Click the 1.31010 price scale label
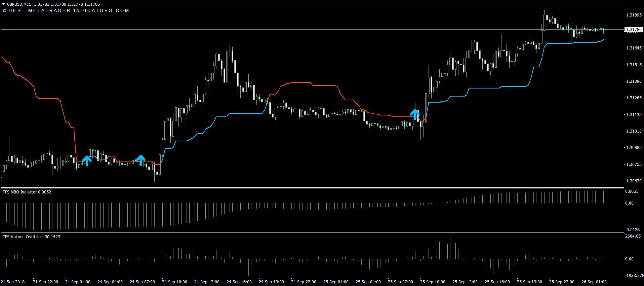Image resolution: width=644 pixels, height=286 pixels. point(634,131)
